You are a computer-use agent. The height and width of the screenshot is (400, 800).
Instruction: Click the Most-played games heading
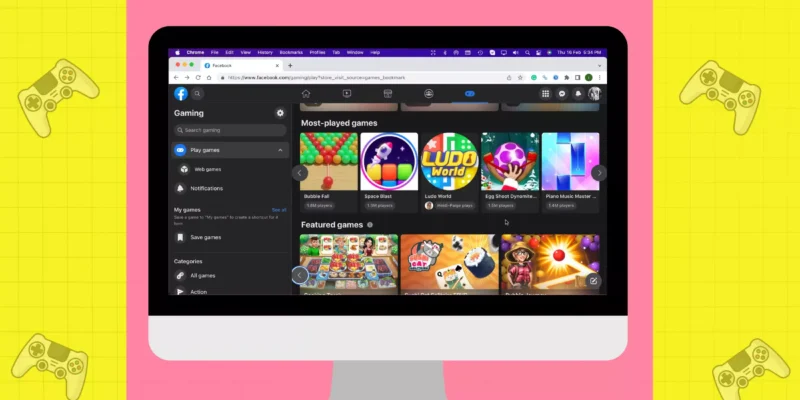(339, 123)
